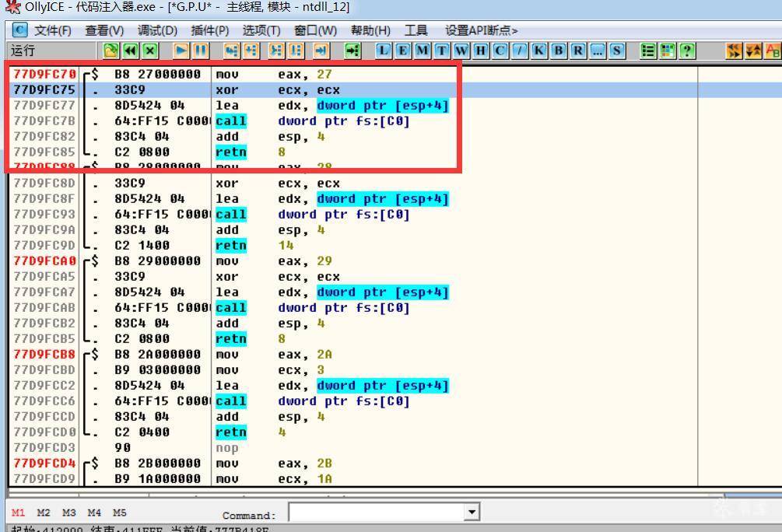Image resolution: width=782 pixels, height=532 pixels.
Task: Open the 文件(F) menu
Action: [x=52, y=30]
